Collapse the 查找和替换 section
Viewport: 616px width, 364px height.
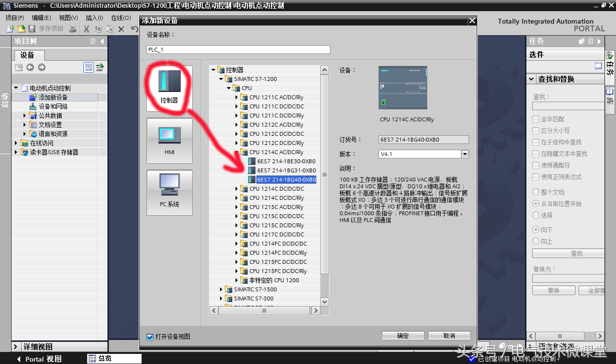tap(531, 79)
